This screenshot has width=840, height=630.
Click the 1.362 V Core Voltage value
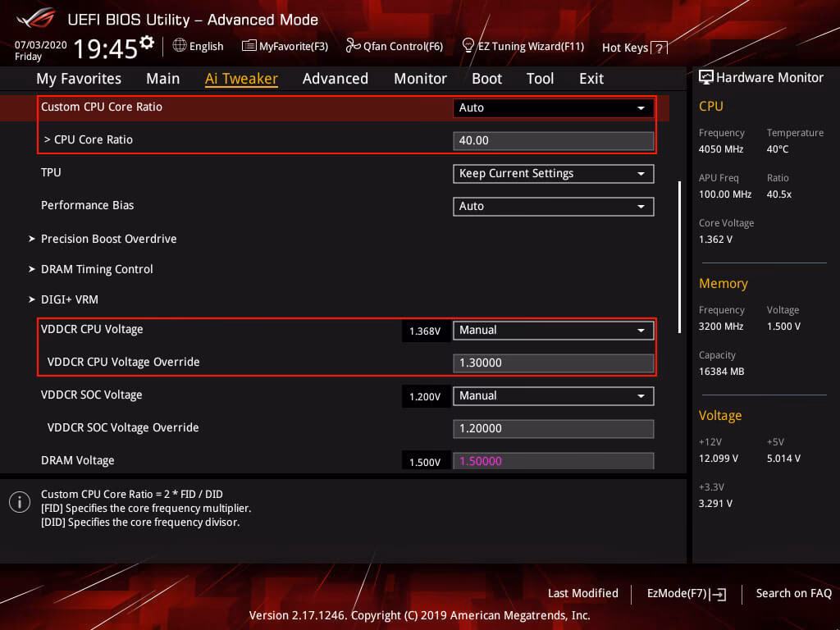pos(715,240)
